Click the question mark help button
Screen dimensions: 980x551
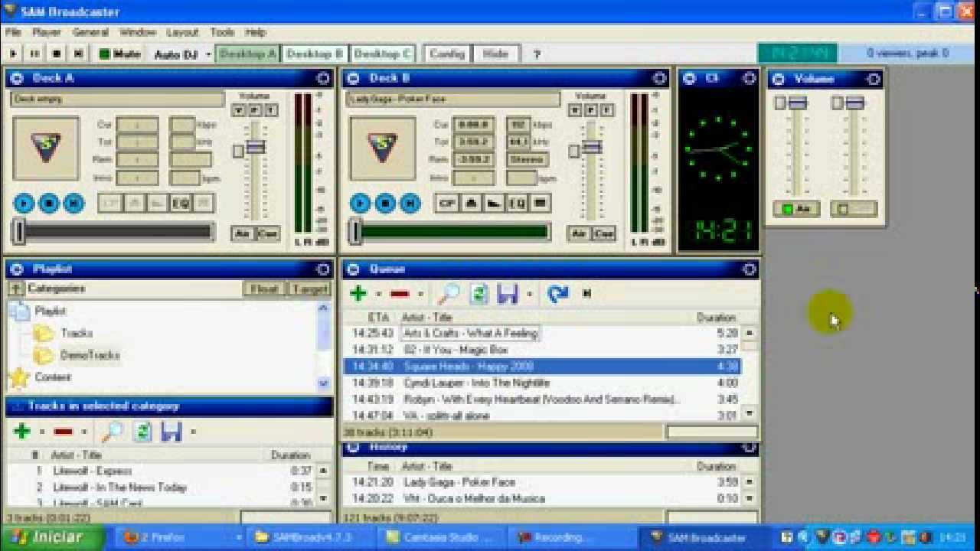point(536,54)
